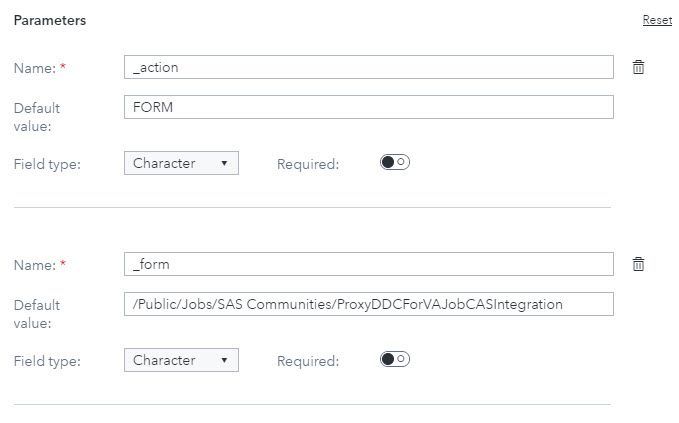The height and width of the screenshot is (423, 679).
Task: Click the Name label beside _form field
Action: (x=34, y=265)
